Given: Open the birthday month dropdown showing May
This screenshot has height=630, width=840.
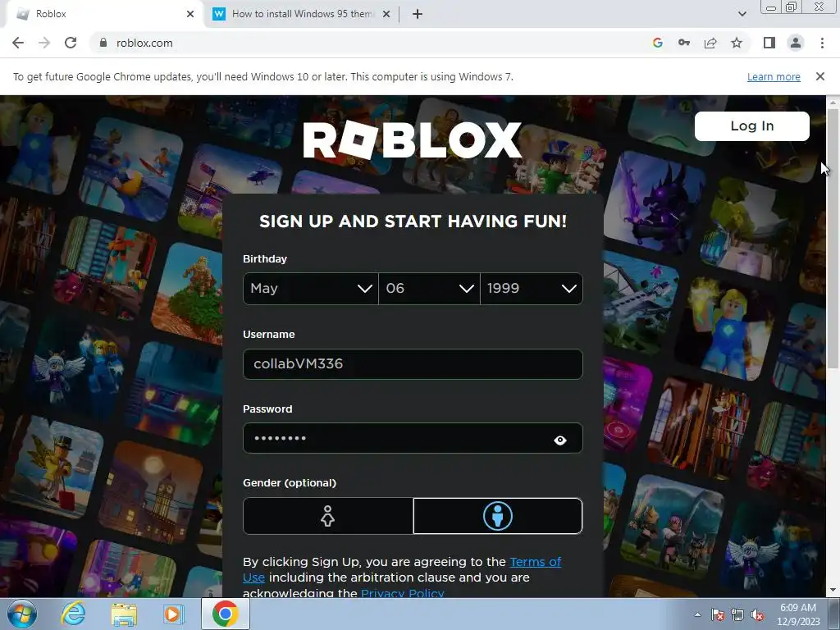Looking at the screenshot, I should (311, 289).
